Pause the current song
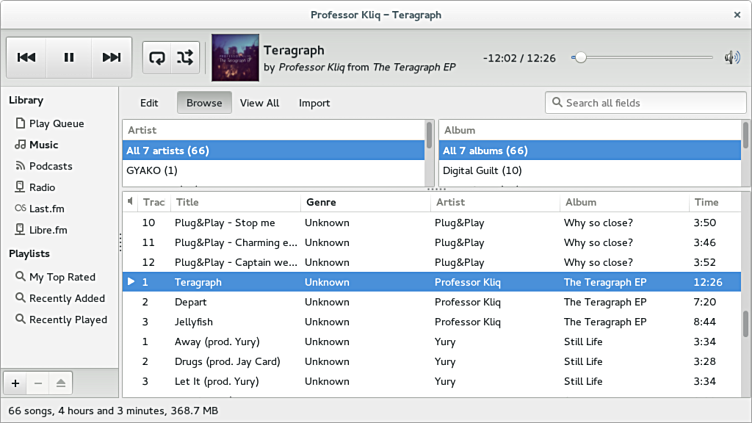The width and height of the screenshot is (752, 423). click(69, 57)
